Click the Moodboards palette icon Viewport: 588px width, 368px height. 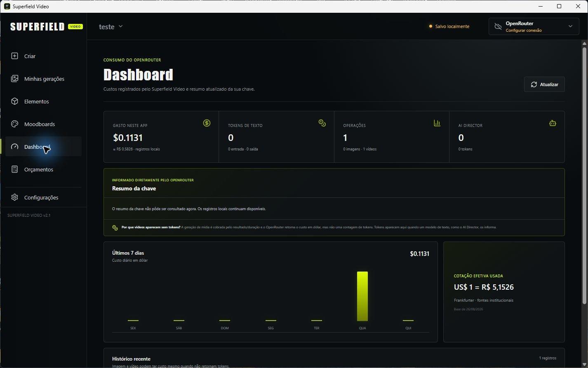pyautogui.click(x=14, y=124)
